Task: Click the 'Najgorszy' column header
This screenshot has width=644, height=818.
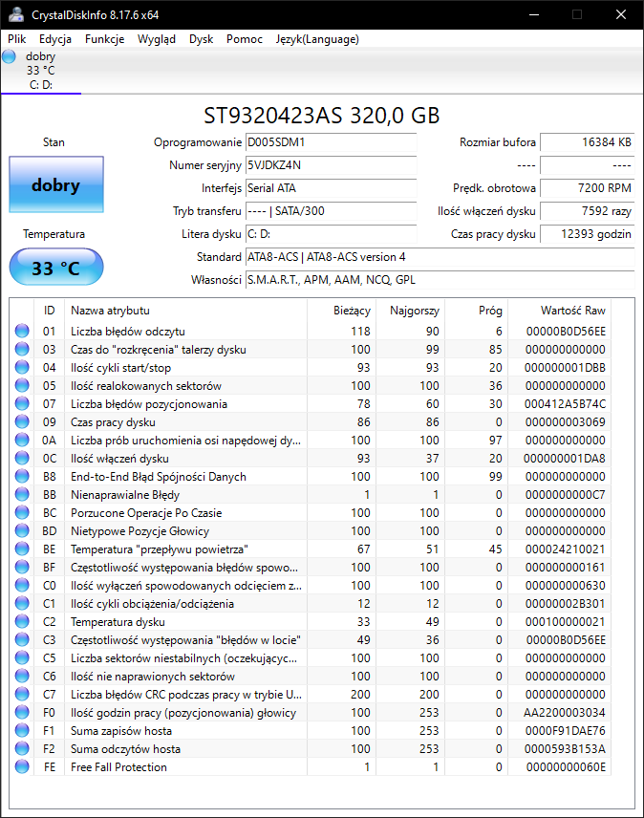Action: [410, 311]
